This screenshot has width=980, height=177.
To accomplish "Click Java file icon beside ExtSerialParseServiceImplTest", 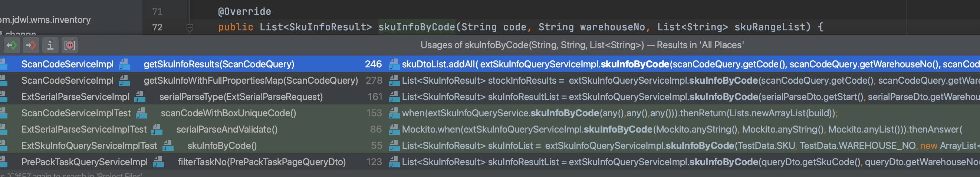I will (x=157, y=130).
